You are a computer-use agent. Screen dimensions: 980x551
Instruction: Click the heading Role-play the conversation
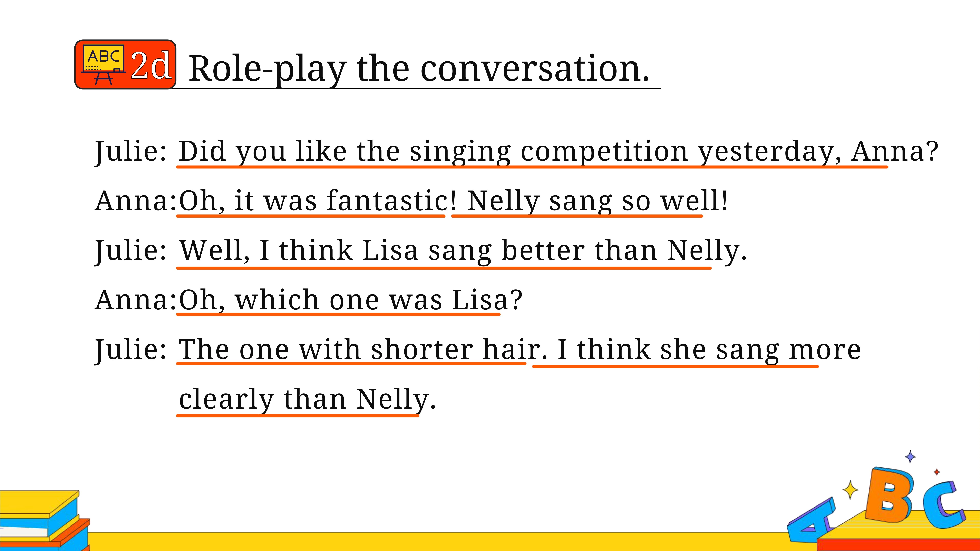pos(419,69)
